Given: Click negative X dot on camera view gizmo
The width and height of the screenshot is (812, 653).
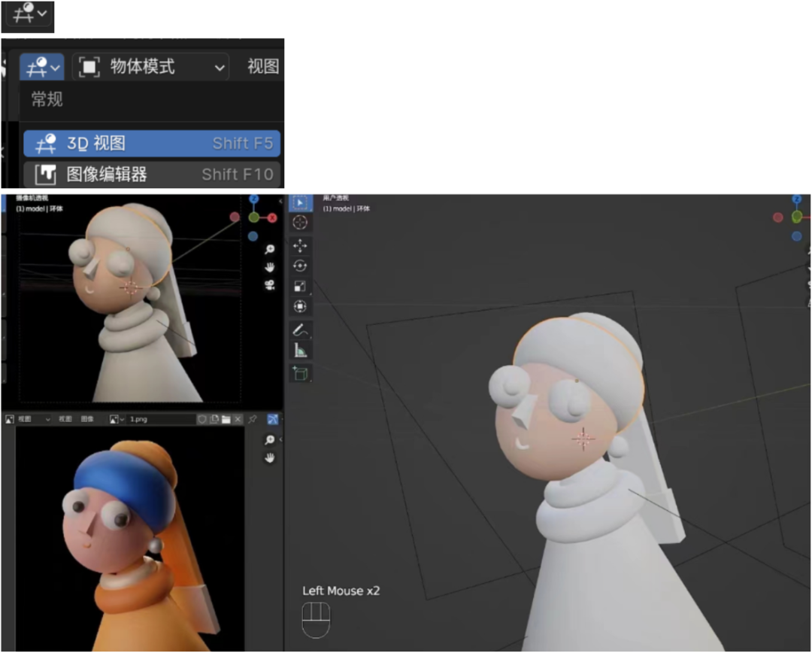Looking at the screenshot, I should point(235,217).
